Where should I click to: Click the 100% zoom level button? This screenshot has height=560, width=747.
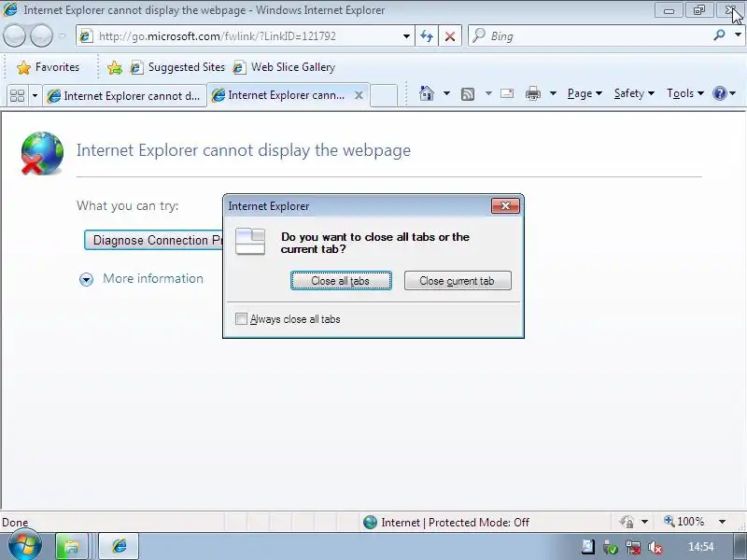(x=684, y=522)
